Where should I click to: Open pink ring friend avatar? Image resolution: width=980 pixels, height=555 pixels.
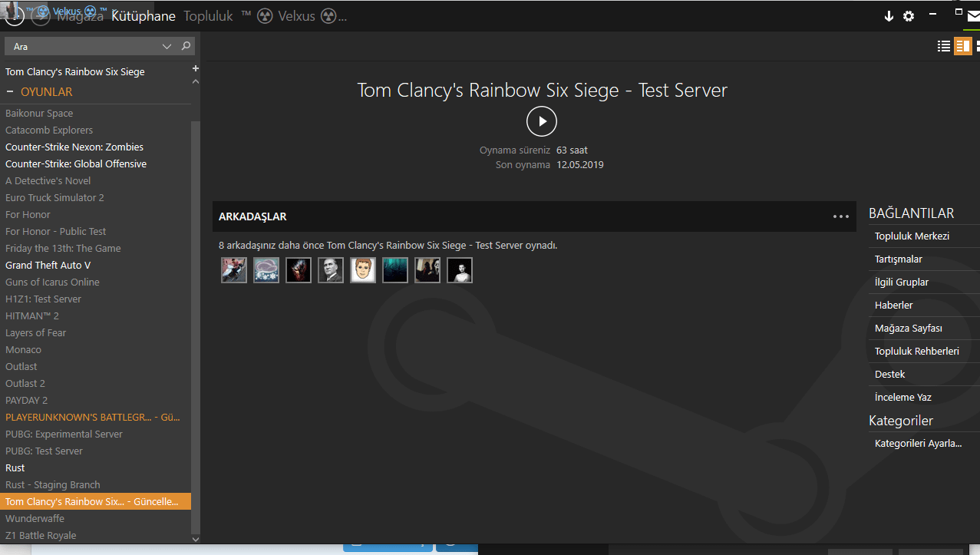point(266,270)
